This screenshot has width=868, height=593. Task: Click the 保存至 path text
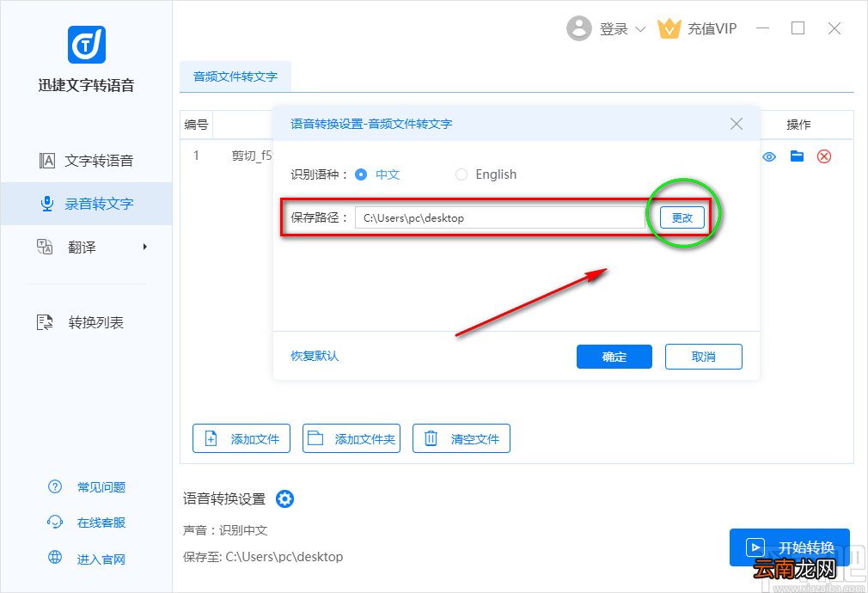pos(263,556)
